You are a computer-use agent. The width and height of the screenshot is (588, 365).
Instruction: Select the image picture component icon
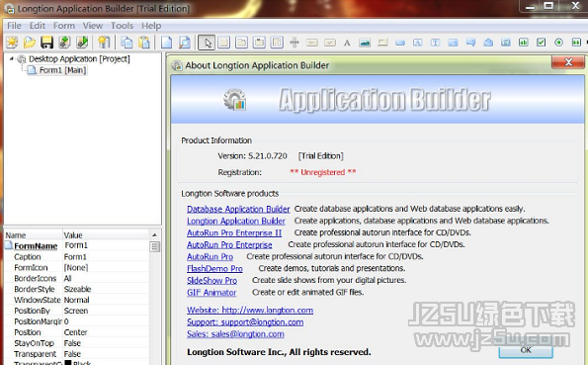coord(365,43)
